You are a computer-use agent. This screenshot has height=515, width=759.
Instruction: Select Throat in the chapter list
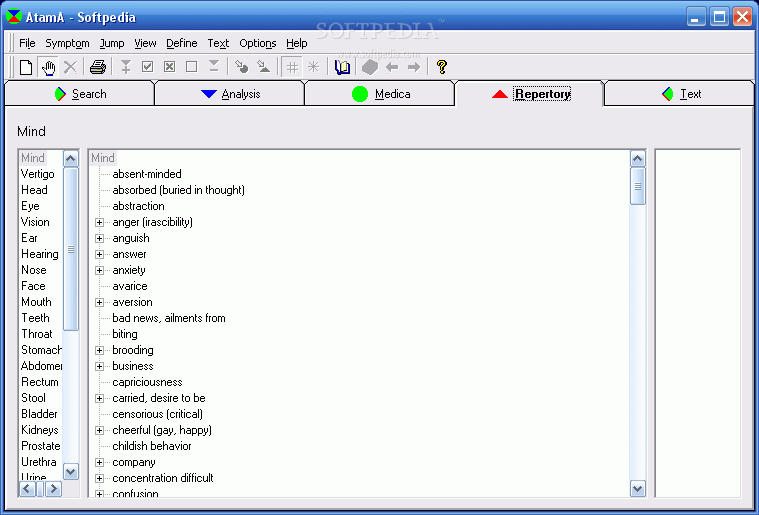(37, 334)
